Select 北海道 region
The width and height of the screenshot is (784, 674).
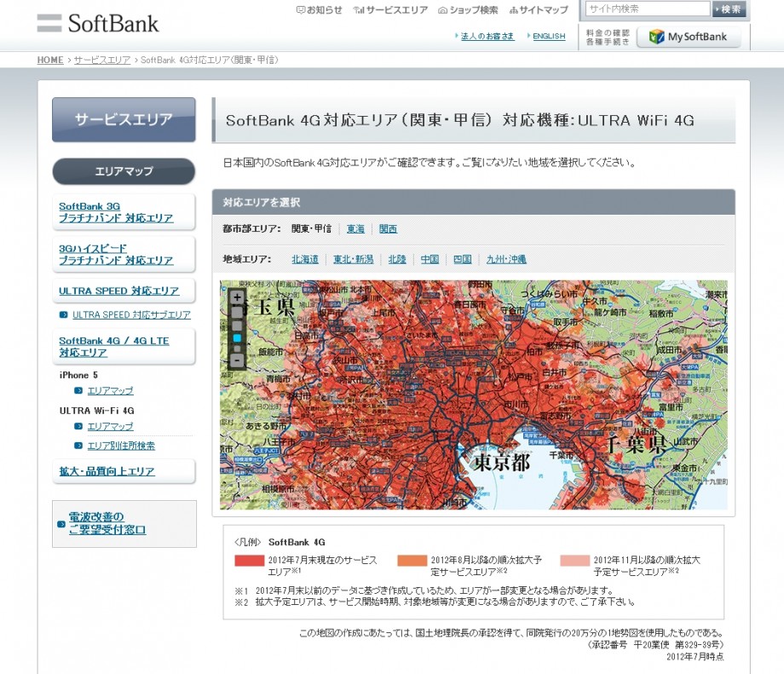(305, 259)
